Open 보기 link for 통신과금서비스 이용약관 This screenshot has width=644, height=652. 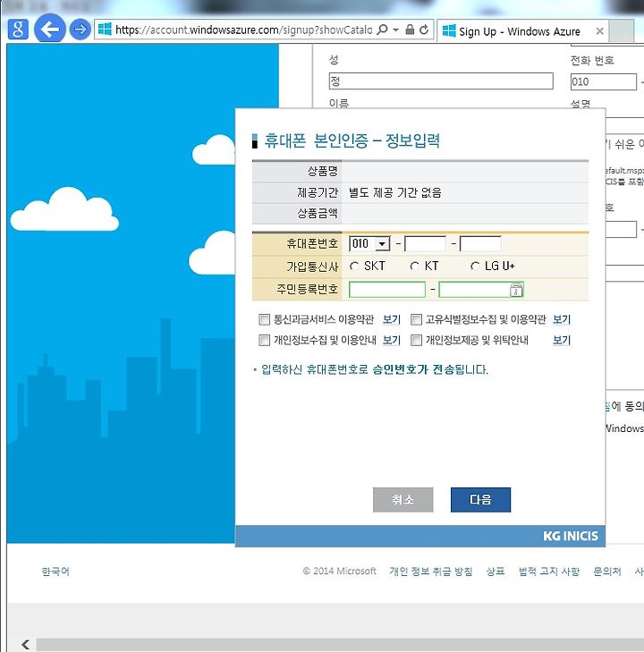[x=391, y=319]
